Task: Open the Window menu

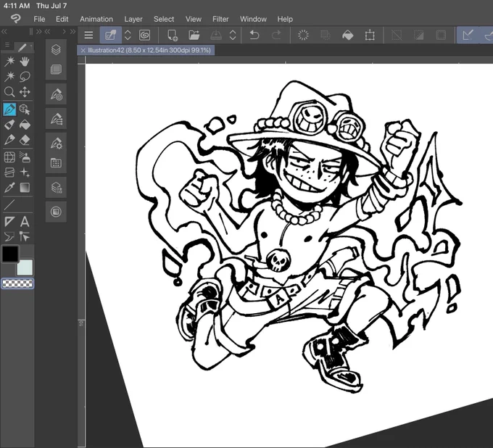Action: click(253, 19)
